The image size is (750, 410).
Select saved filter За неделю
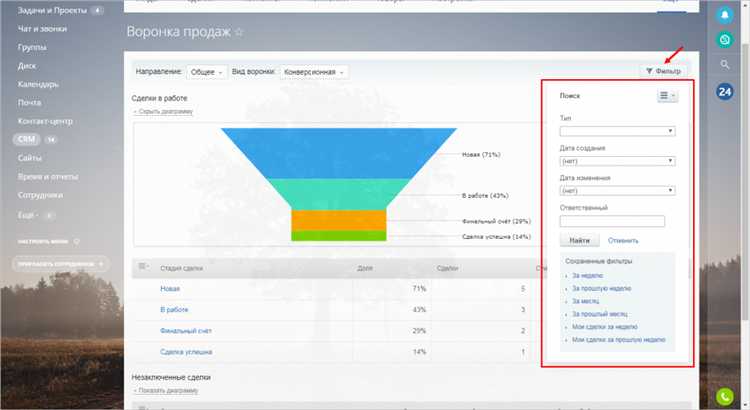(587, 276)
